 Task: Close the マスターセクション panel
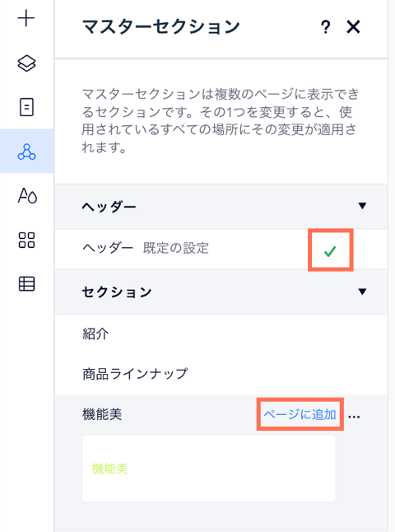pyautogui.click(x=353, y=27)
